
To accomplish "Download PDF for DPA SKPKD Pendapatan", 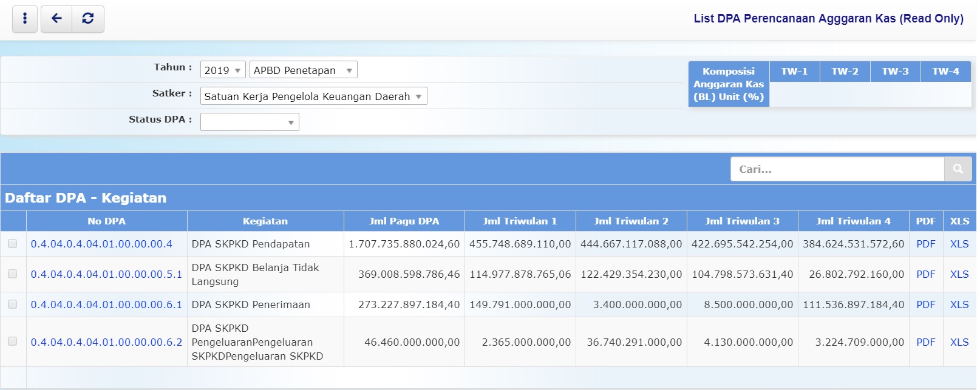I will coord(925,244).
